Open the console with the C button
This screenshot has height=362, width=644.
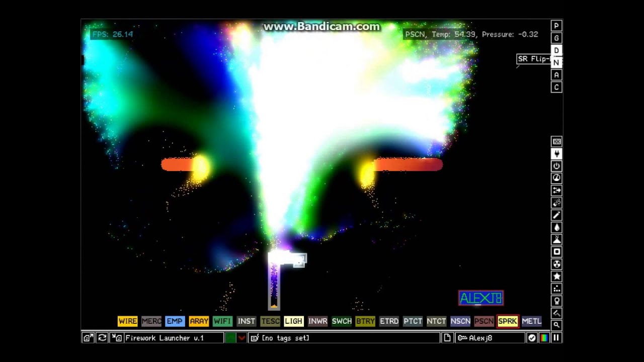pyautogui.click(x=556, y=87)
